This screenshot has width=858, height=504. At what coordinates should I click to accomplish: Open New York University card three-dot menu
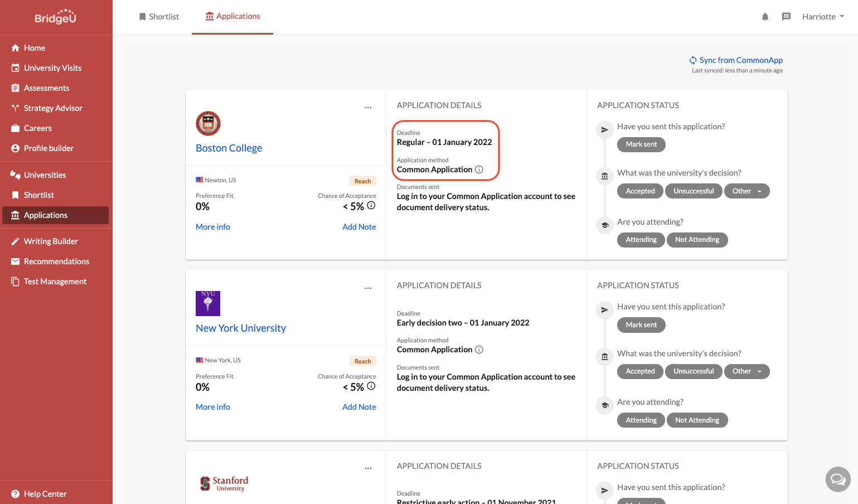pyautogui.click(x=368, y=288)
